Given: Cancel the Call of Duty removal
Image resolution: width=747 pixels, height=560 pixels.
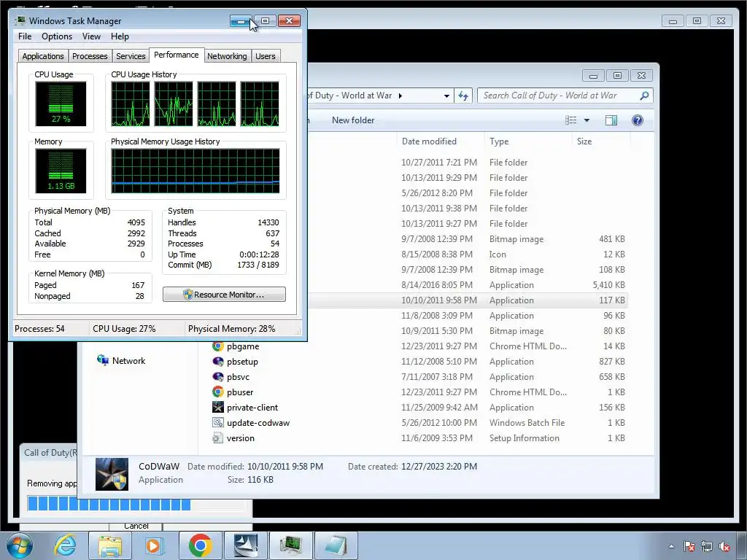Looking at the screenshot, I should coord(136,526).
